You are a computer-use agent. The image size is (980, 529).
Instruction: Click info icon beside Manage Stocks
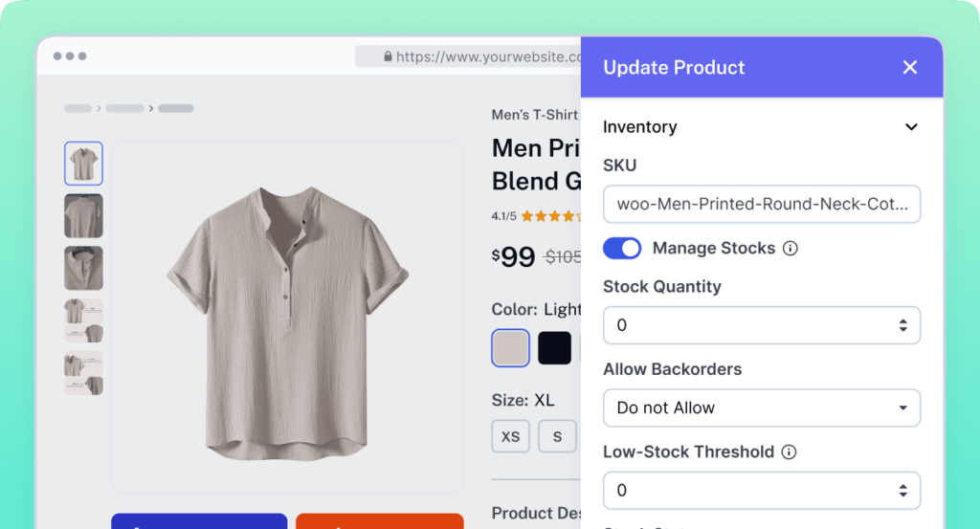(x=791, y=249)
